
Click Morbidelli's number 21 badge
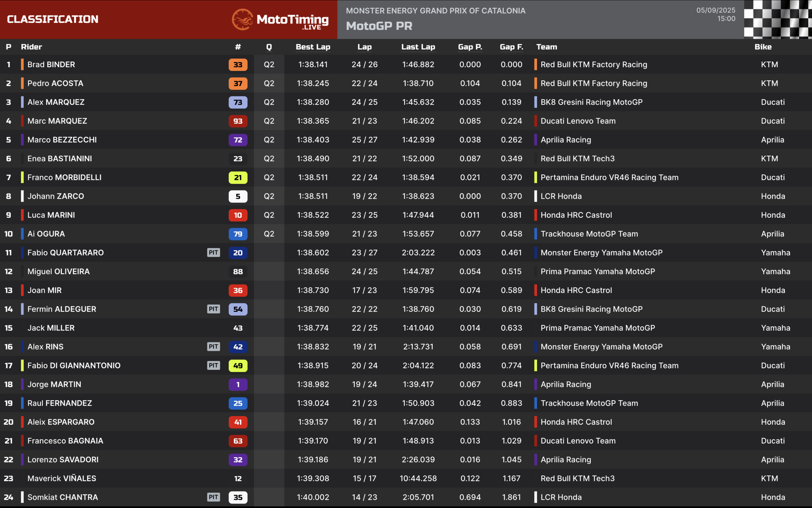[x=238, y=177]
